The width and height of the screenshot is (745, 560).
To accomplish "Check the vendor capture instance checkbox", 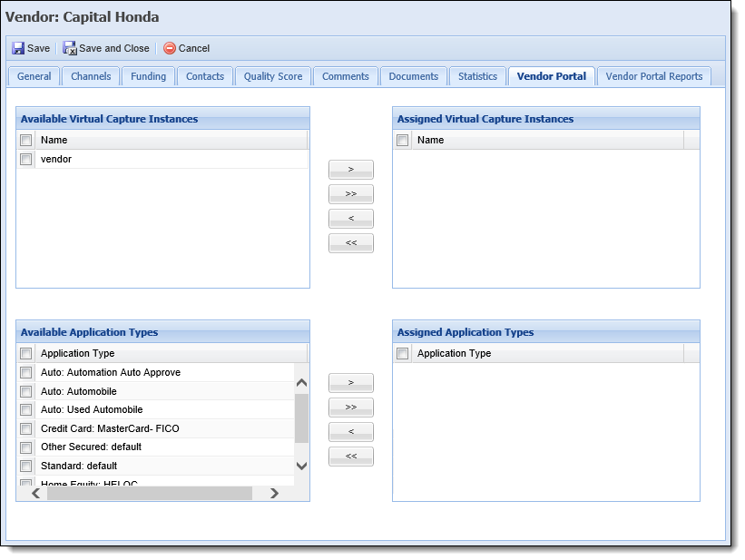I will tap(26, 159).
